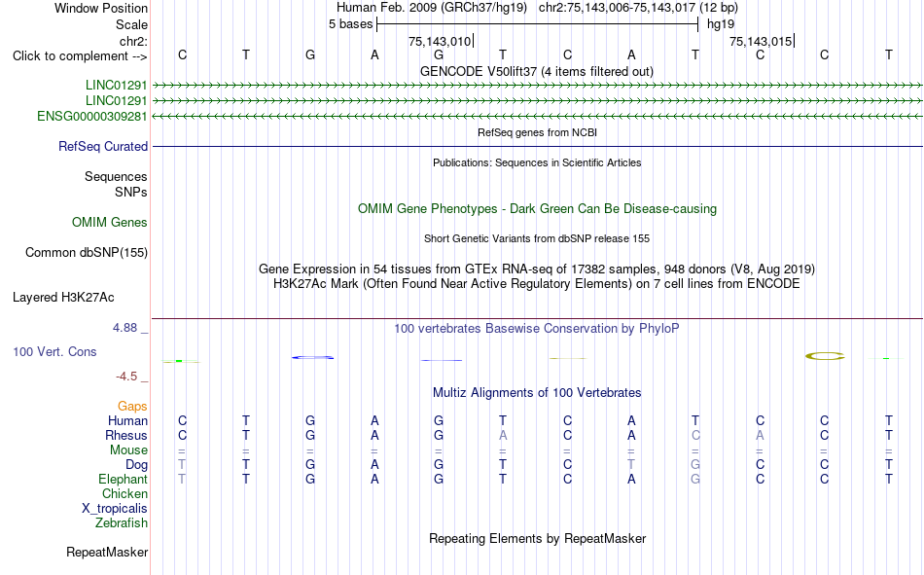Click the chr2:75,143,006-75,143,017 position text

638,8
